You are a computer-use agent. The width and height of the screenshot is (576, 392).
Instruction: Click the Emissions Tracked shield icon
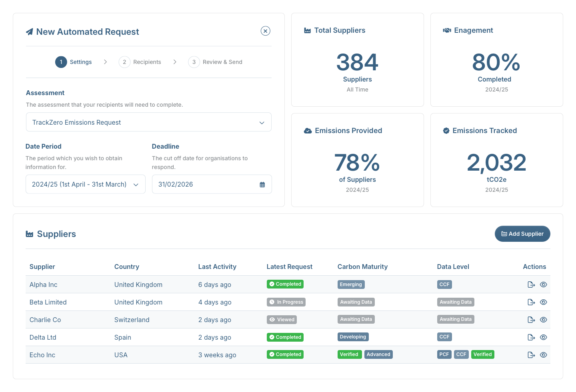(x=446, y=130)
